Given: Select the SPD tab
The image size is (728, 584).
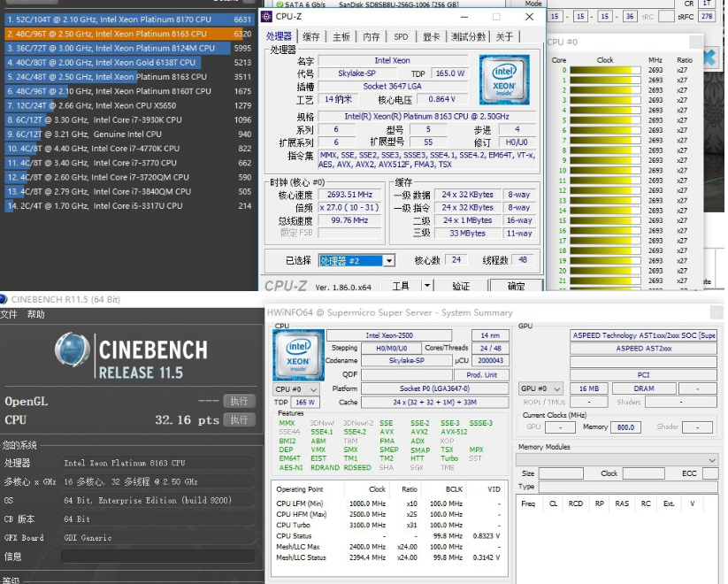Looking at the screenshot, I should tap(401, 36).
